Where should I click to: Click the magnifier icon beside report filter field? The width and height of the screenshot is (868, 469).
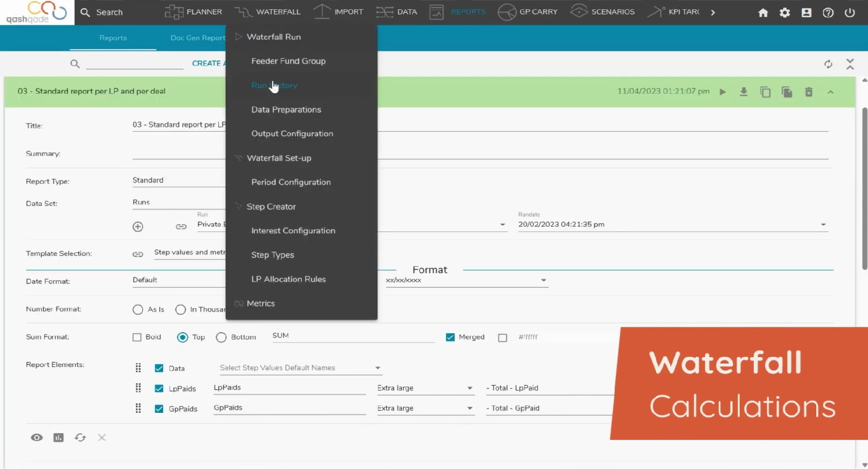(x=75, y=64)
